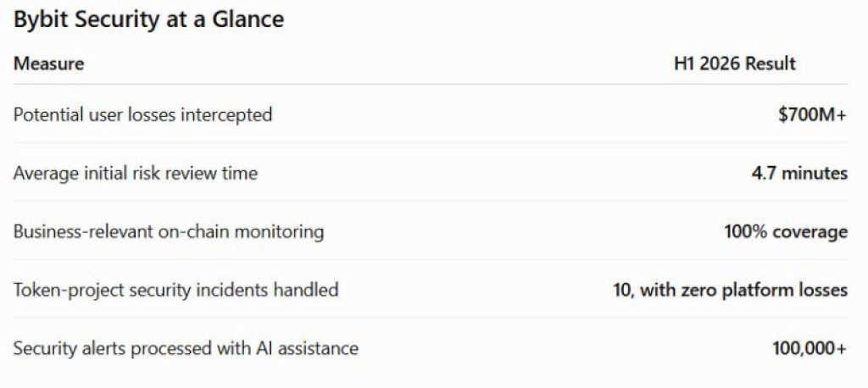The width and height of the screenshot is (868, 388).
Task: Click '10, with zero platform losses' value
Action: [730, 290]
